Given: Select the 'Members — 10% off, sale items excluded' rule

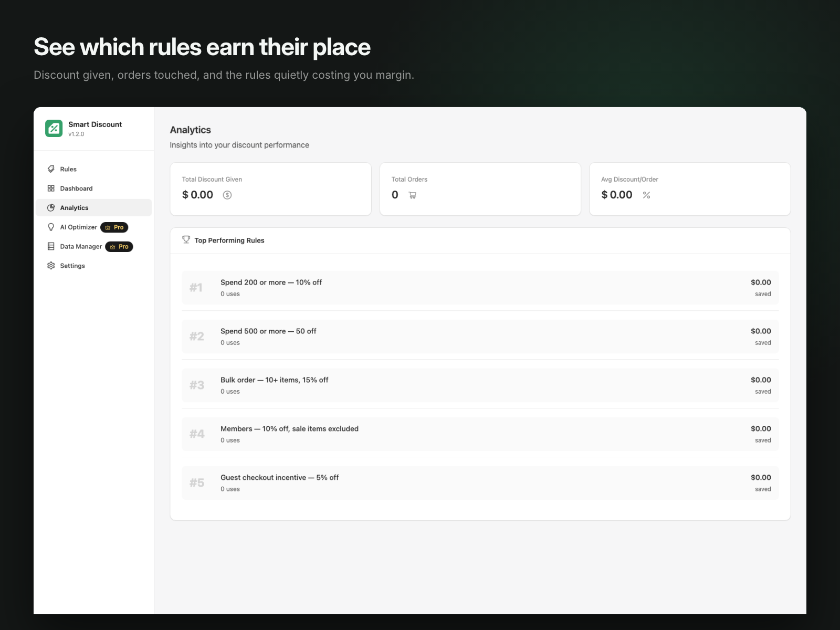Looking at the screenshot, I should coord(480,434).
